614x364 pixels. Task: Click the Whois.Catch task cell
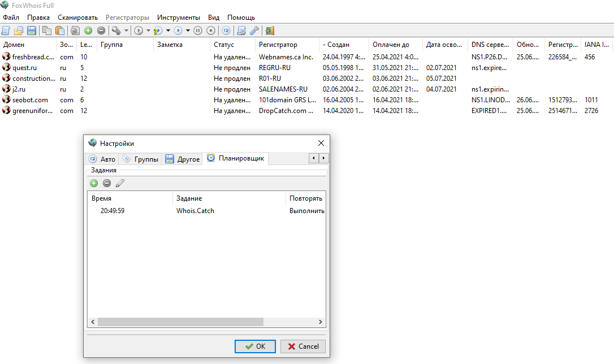pyautogui.click(x=195, y=211)
